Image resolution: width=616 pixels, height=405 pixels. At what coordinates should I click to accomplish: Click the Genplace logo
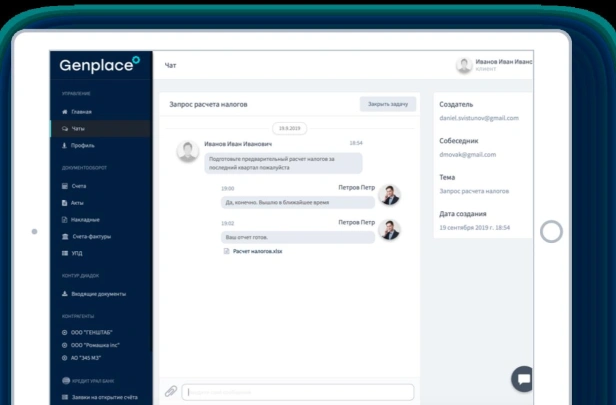click(x=99, y=64)
